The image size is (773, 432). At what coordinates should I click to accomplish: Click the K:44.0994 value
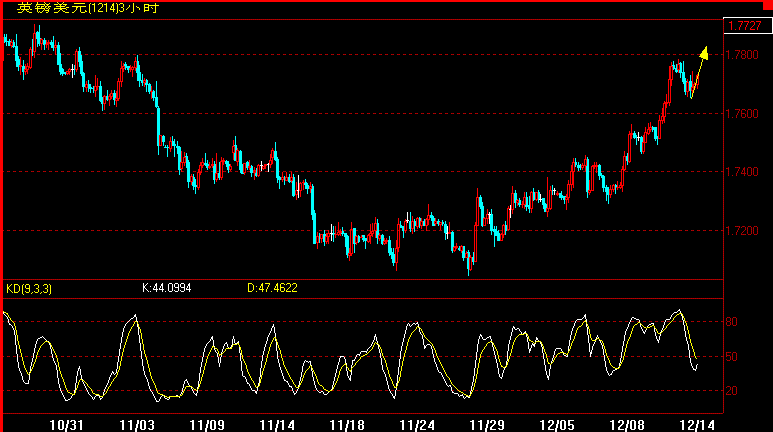pos(167,288)
